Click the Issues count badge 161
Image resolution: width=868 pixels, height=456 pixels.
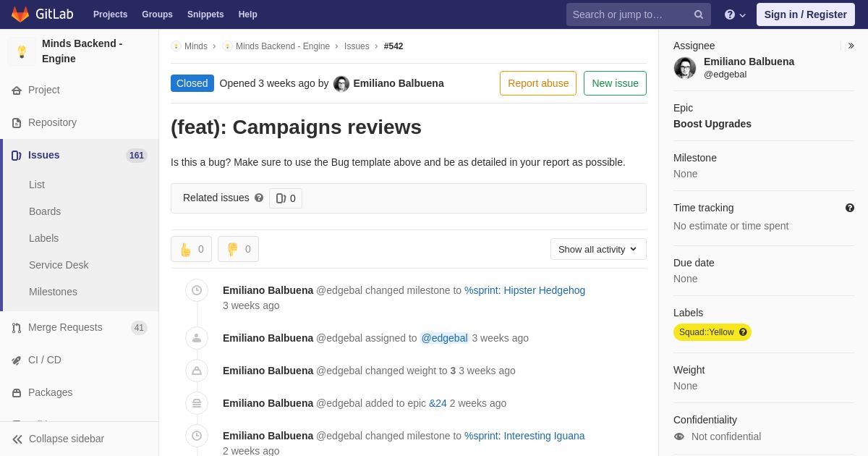(x=137, y=156)
